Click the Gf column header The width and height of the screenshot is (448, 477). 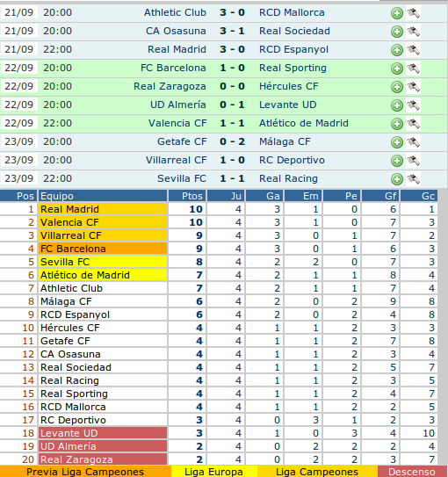point(380,196)
